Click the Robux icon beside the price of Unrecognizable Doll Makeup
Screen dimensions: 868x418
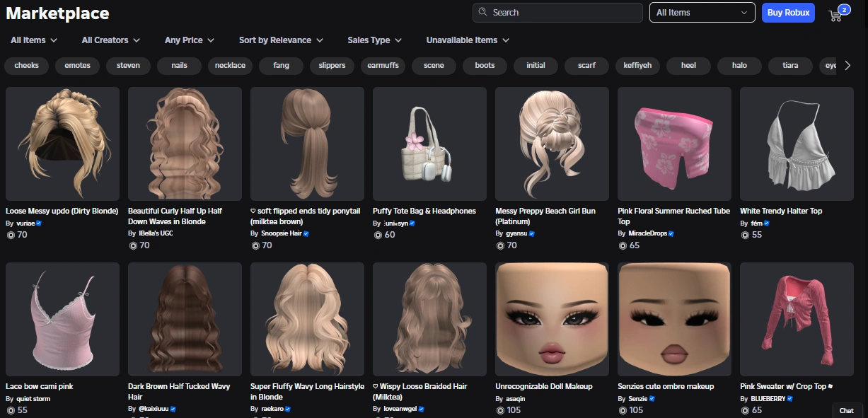point(500,410)
